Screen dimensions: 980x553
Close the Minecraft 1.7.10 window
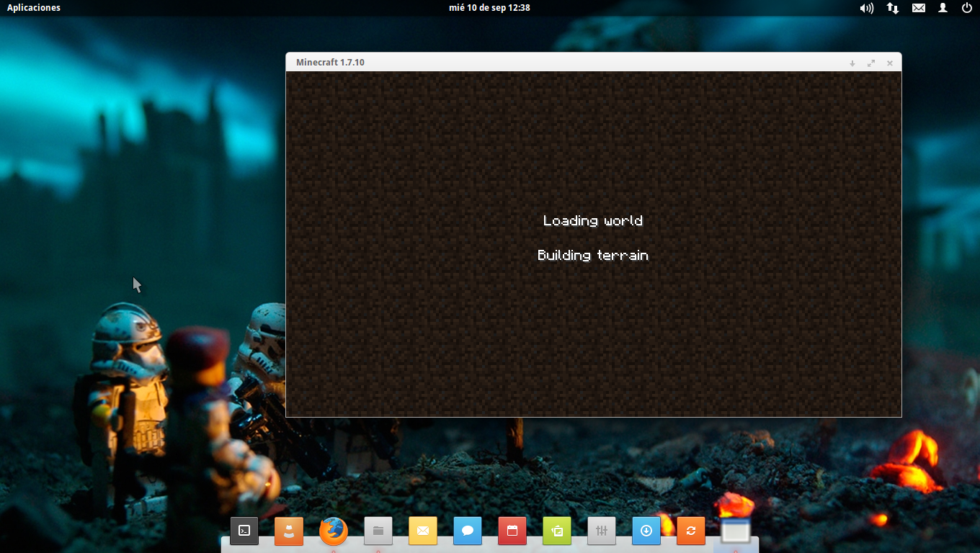coord(890,63)
